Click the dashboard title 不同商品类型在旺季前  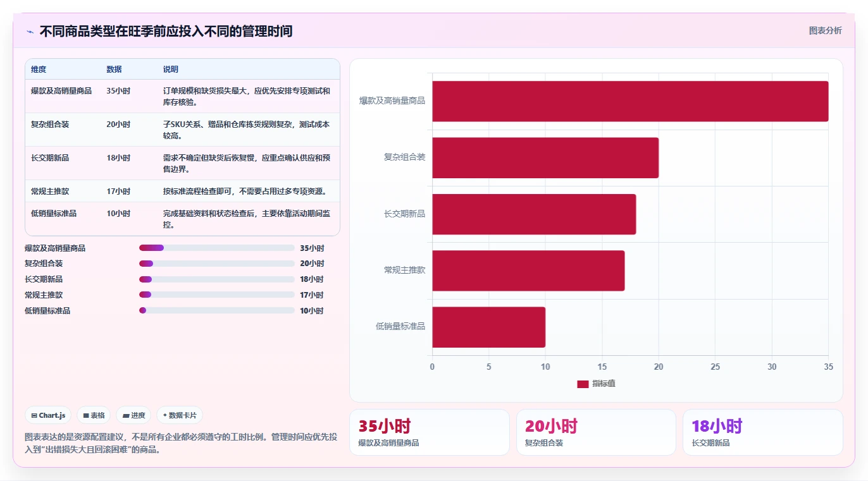coord(166,31)
